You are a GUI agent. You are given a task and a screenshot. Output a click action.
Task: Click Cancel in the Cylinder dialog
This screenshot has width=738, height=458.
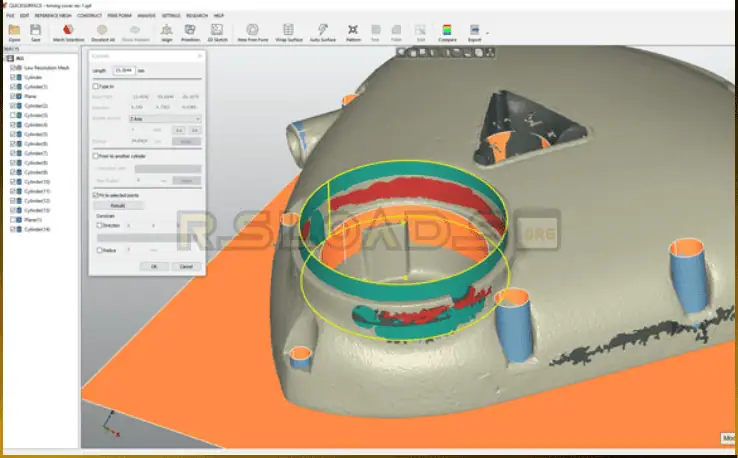click(184, 266)
